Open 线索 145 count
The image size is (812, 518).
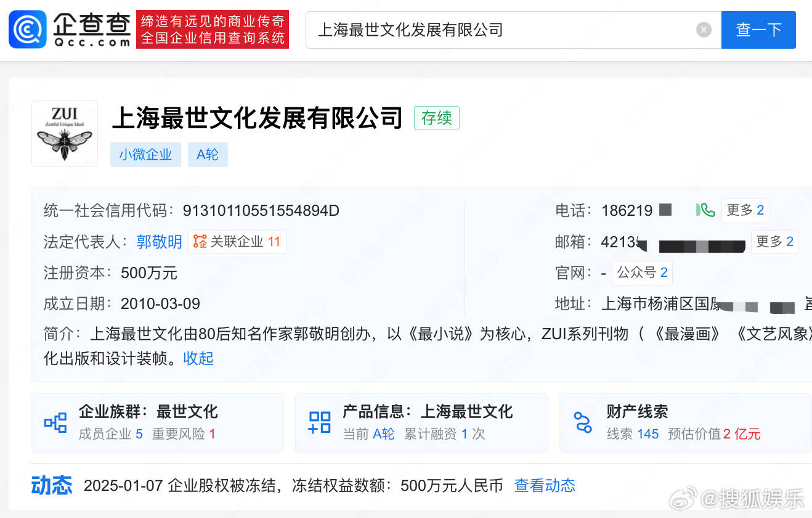(x=633, y=434)
